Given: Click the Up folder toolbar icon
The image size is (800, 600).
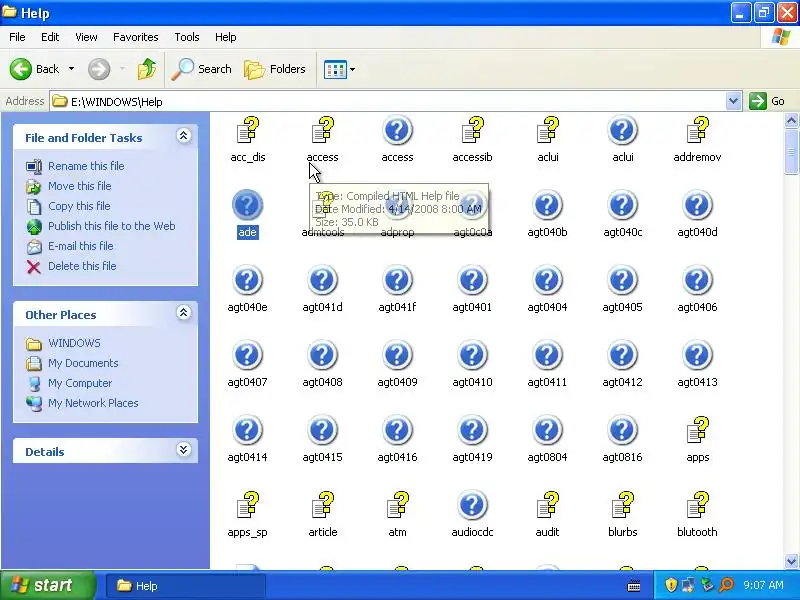Looking at the screenshot, I should 147,69.
